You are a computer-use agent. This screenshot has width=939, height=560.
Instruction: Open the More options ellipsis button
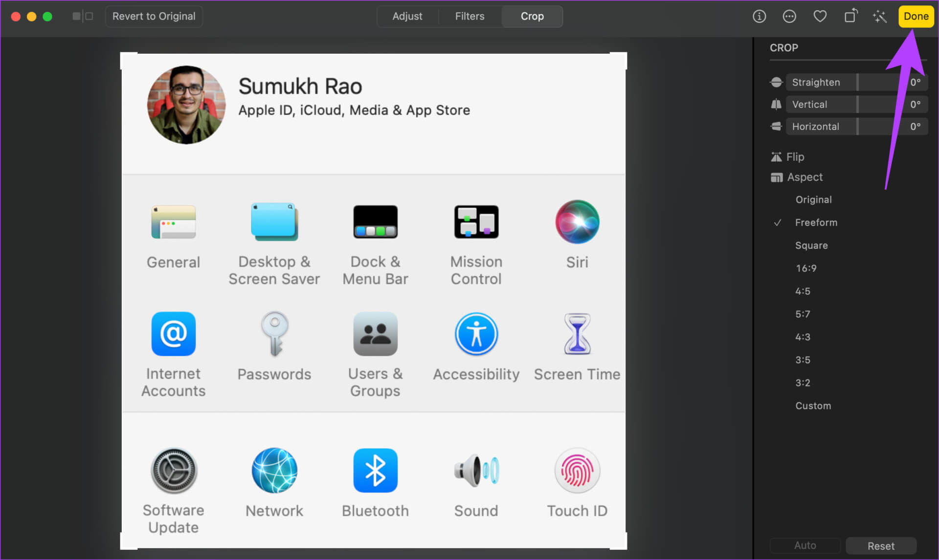[x=789, y=16]
